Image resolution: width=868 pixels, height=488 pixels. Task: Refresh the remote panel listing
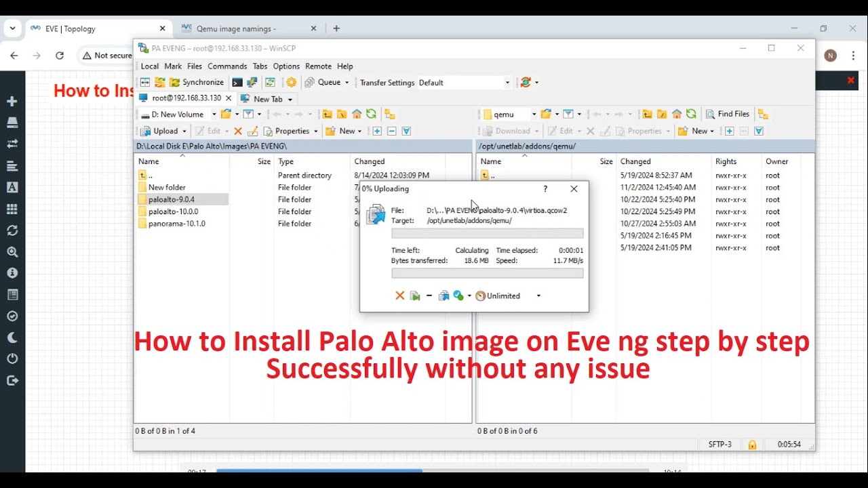[691, 114]
